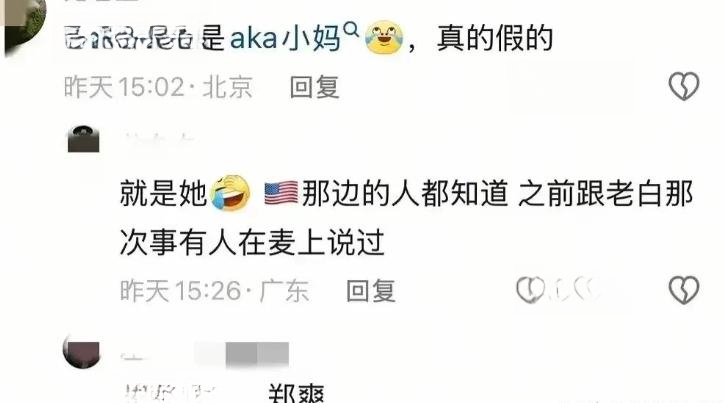
Task: Dislike the 就是她 reply with broken heart
Action: (x=684, y=290)
